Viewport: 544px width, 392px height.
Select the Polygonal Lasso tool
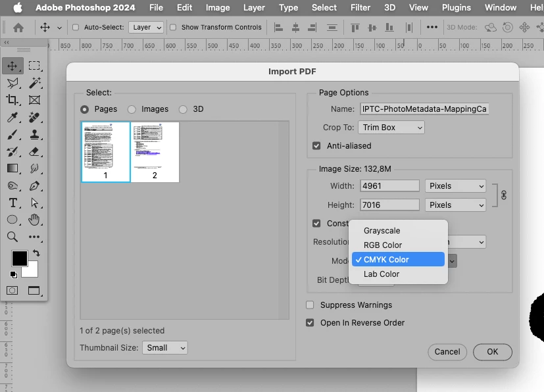click(x=12, y=83)
